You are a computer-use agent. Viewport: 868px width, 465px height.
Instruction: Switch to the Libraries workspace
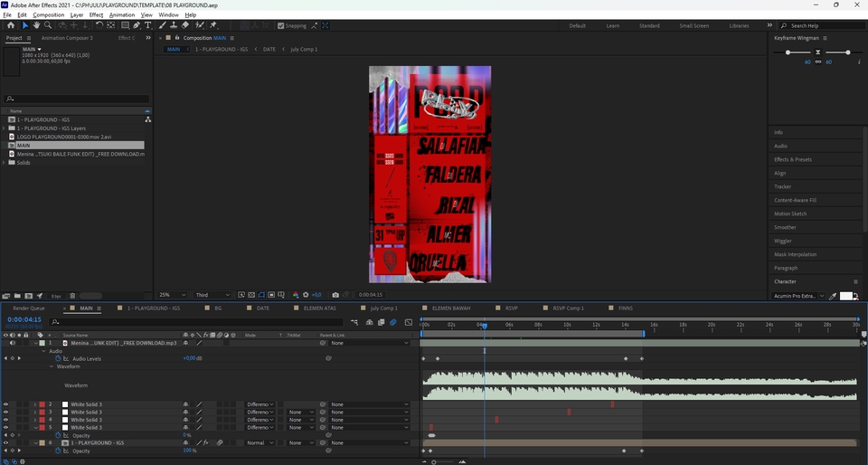(739, 26)
